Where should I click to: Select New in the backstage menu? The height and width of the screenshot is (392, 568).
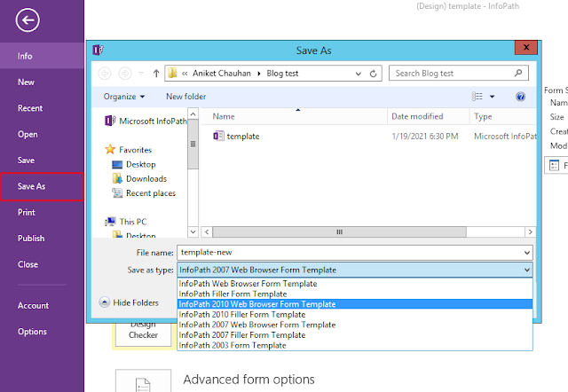click(42, 82)
